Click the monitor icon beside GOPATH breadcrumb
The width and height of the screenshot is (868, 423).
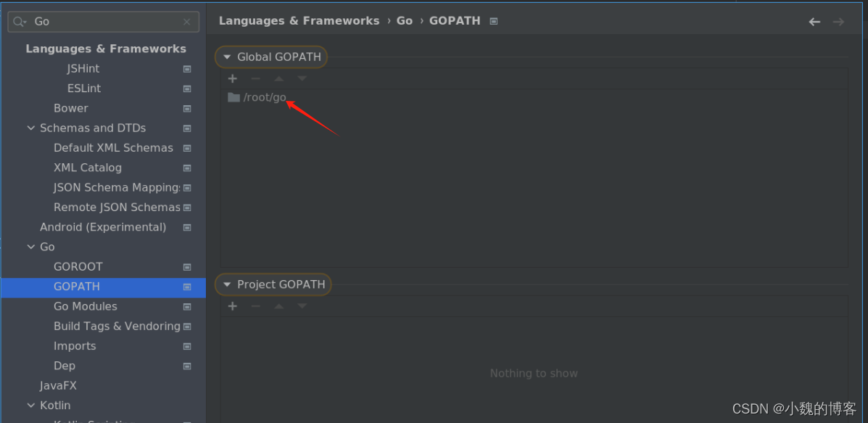[x=493, y=20]
